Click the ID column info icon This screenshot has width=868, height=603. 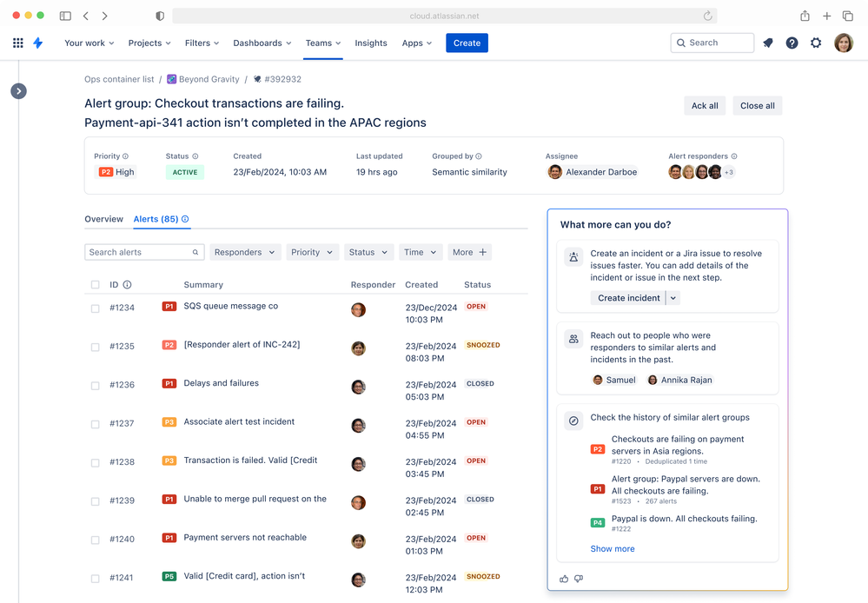point(128,285)
